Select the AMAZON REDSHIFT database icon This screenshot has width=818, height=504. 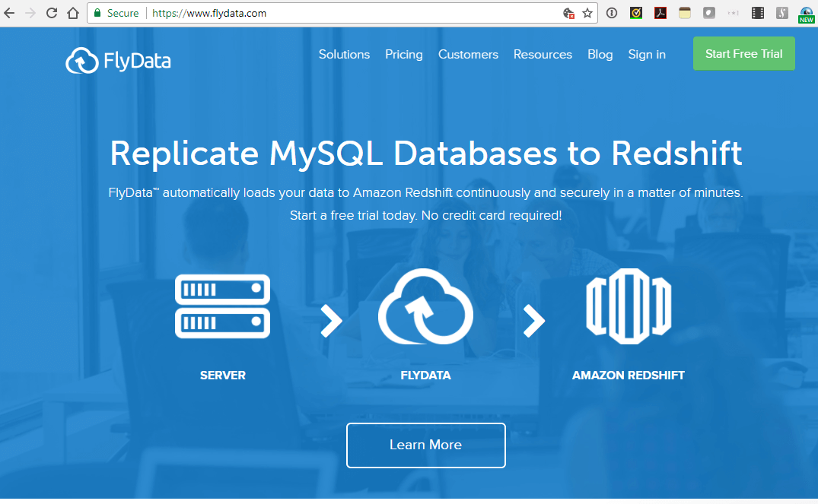pos(629,306)
